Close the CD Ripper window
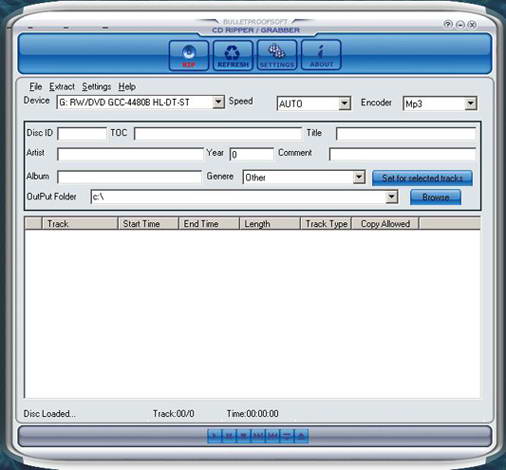This screenshot has height=470, width=506. coord(472,24)
